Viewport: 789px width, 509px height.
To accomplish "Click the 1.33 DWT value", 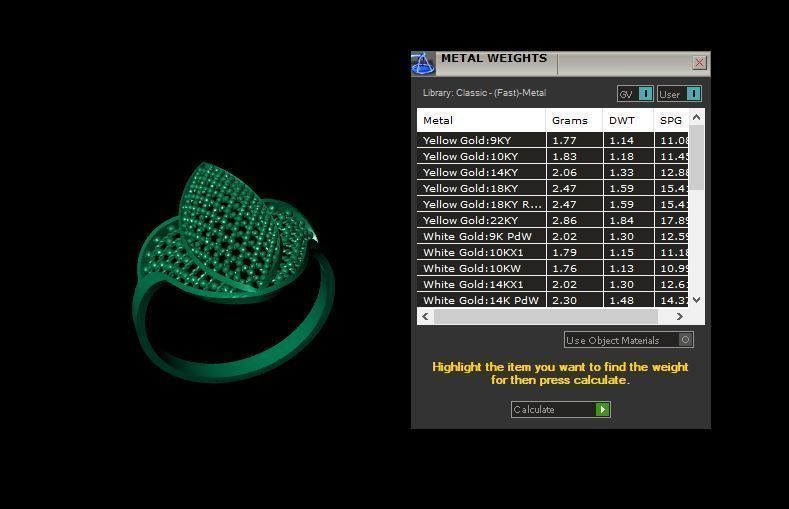I will pos(621,173).
